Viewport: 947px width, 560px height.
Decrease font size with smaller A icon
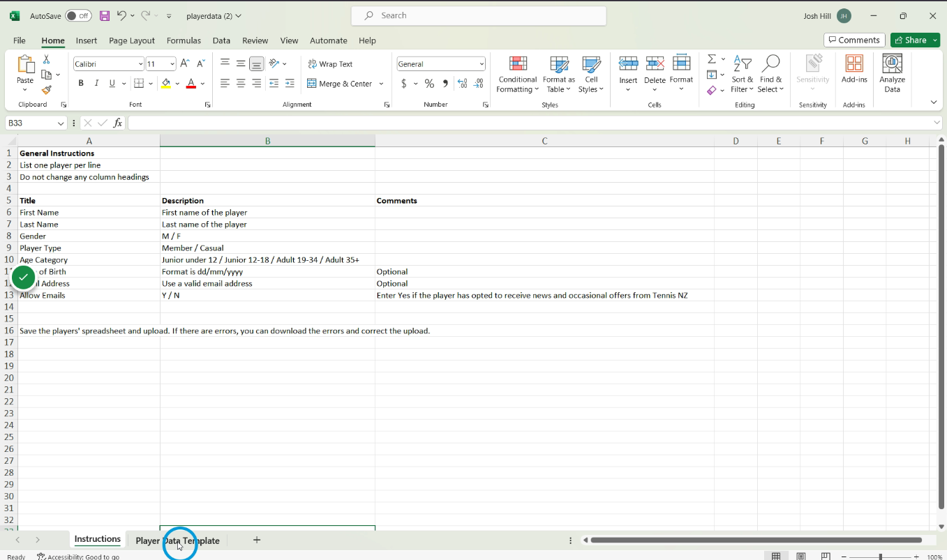(200, 63)
